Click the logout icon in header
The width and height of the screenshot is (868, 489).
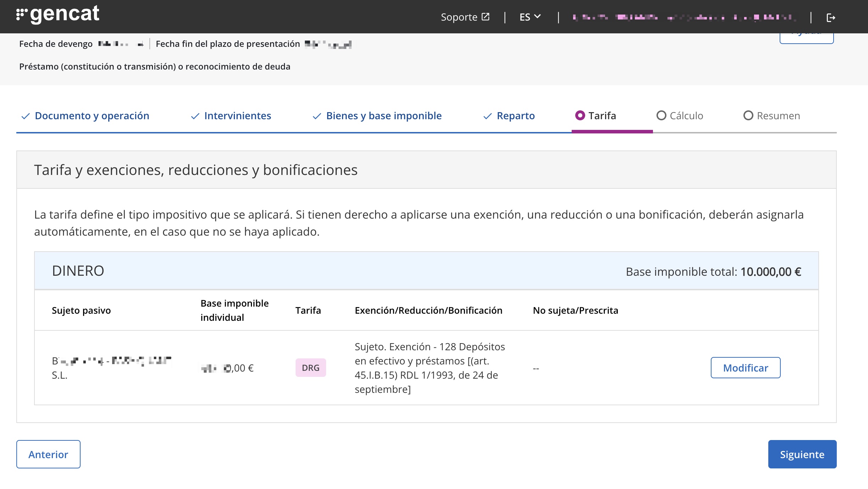831,17
